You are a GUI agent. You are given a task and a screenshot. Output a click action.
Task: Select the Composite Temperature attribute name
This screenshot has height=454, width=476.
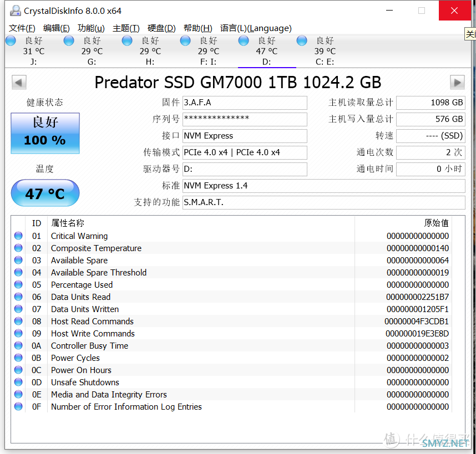(96, 248)
